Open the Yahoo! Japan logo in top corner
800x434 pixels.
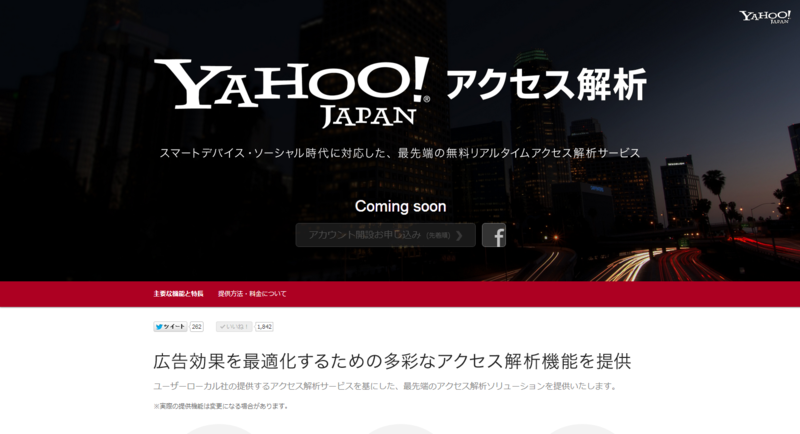(x=765, y=16)
